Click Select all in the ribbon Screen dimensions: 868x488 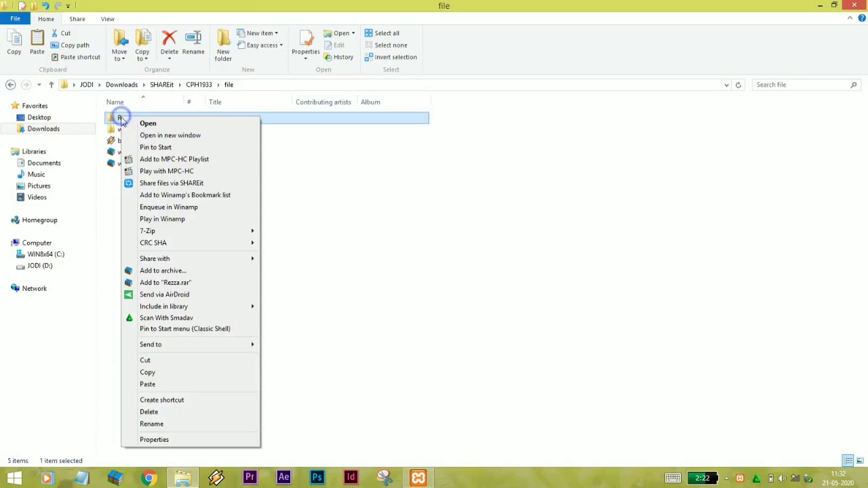point(382,33)
